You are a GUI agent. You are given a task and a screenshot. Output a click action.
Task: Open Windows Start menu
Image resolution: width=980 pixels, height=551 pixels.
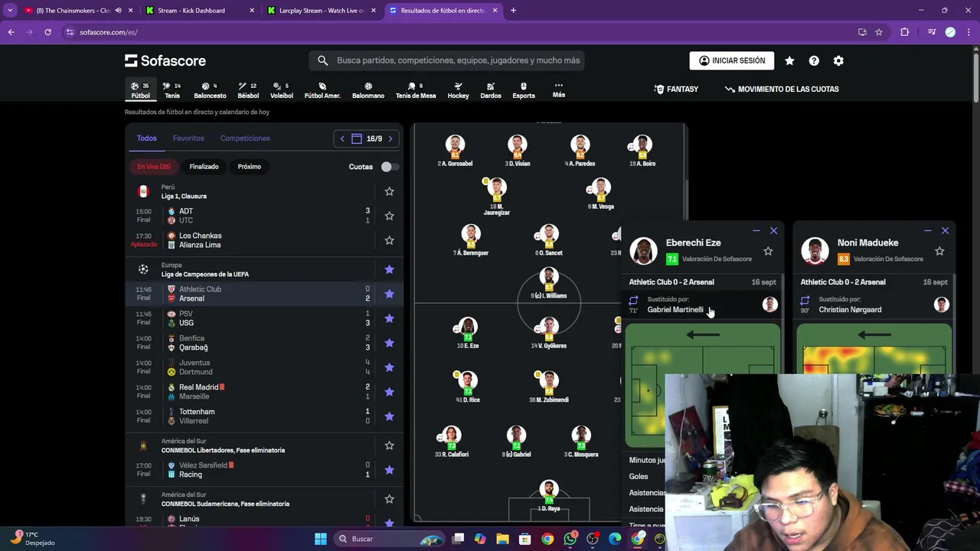[321, 539]
